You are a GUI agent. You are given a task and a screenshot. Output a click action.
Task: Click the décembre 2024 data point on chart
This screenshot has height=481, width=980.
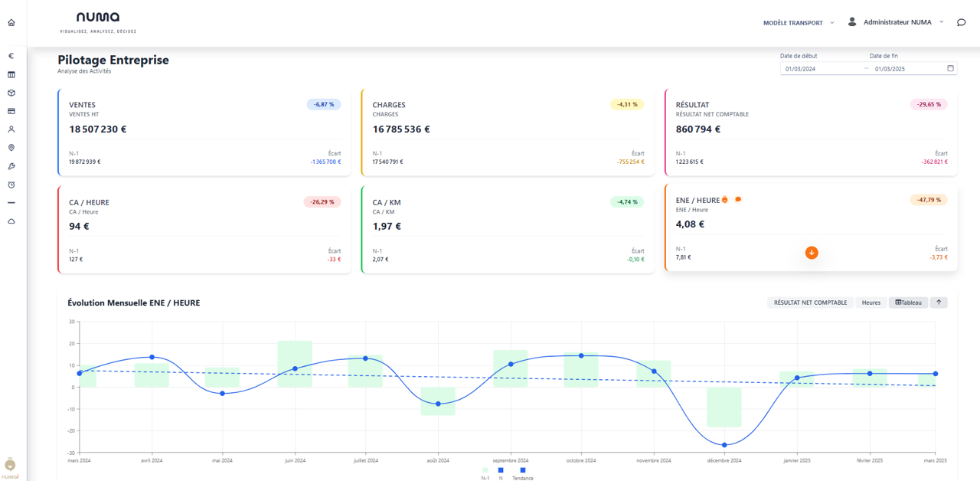click(724, 445)
